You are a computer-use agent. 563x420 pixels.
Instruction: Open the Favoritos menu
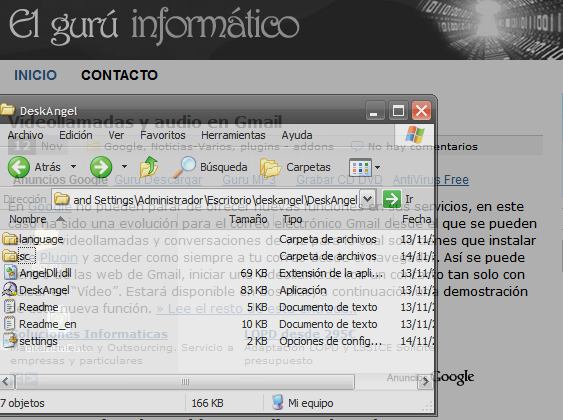[x=163, y=135]
